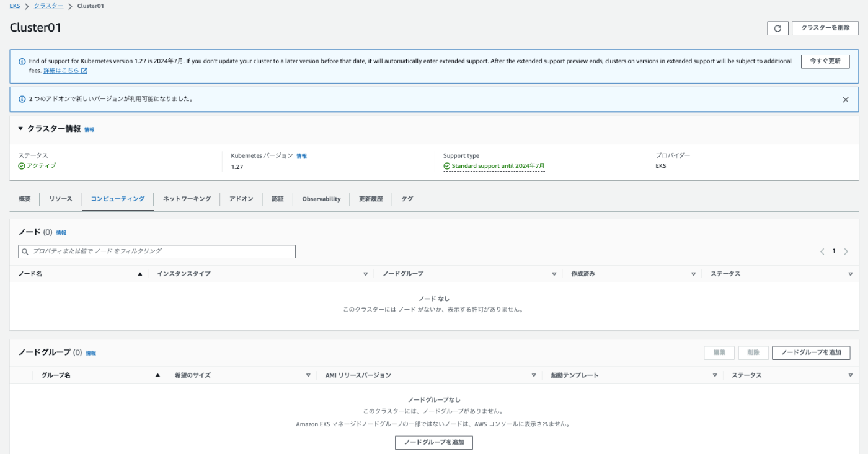This screenshot has width=868, height=454.
Task: Click centered ノードグループを追加 button
Action: (434, 442)
